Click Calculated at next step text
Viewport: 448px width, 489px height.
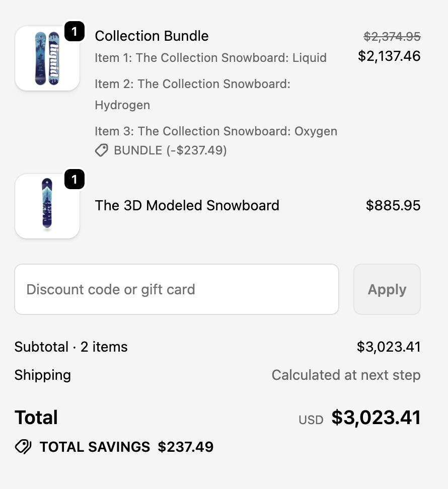346,375
